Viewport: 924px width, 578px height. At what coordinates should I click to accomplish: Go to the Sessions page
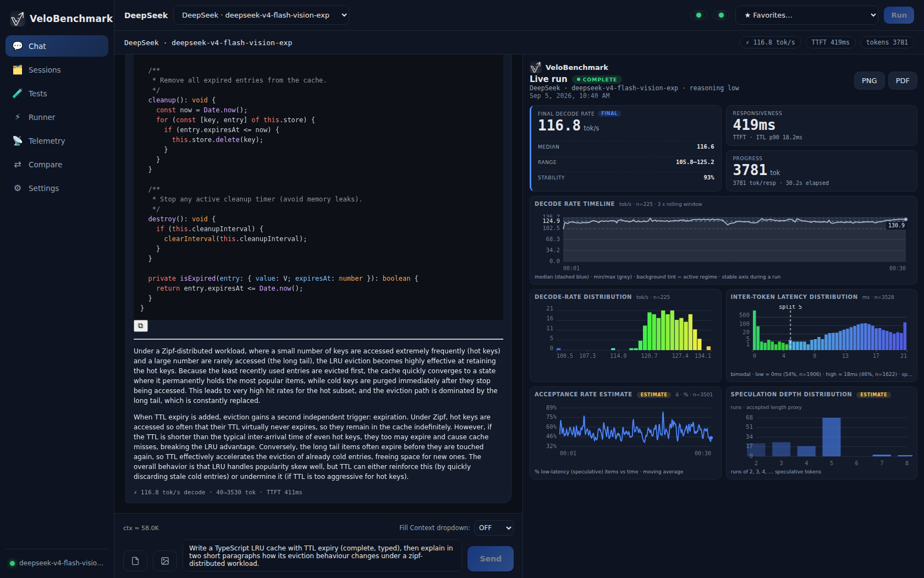[57, 70]
